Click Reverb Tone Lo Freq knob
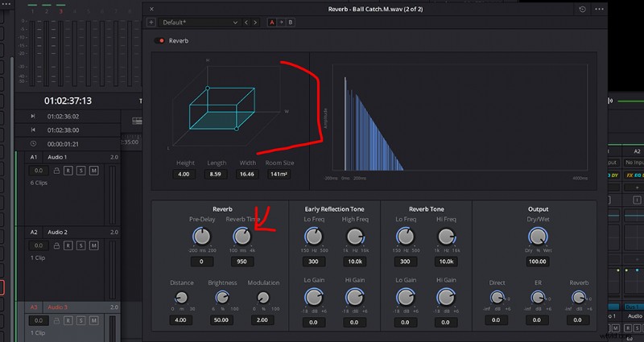Image resolution: width=644 pixels, height=342 pixels. [406, 237]
